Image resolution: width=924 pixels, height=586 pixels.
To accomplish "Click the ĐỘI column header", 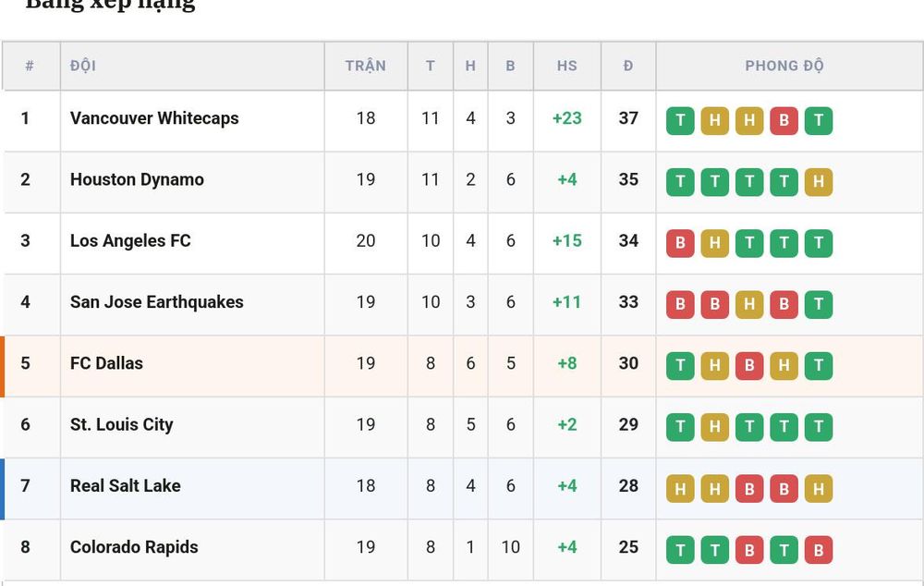I will click(x=83, y=66).
